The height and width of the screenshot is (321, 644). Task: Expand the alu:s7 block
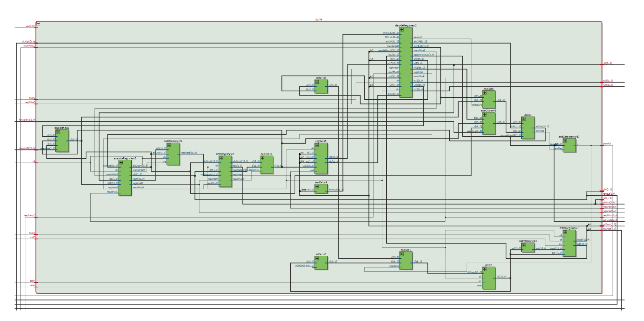pos(524,119)
